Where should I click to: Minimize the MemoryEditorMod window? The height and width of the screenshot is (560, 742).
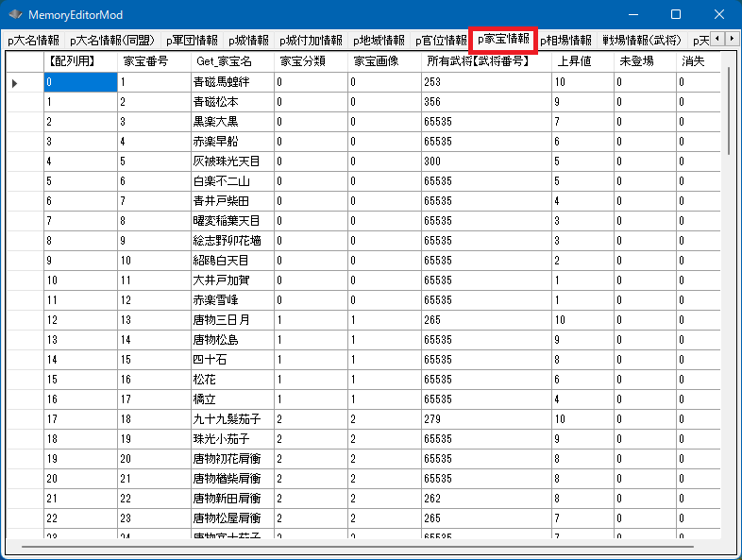(632, 15)
